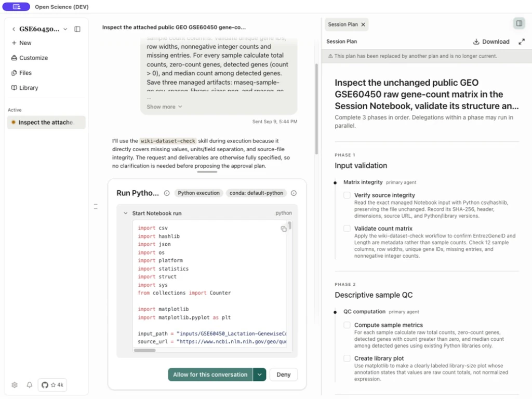Click Allow for this conversation
This screenshot has height=399, width=532.
210,375
